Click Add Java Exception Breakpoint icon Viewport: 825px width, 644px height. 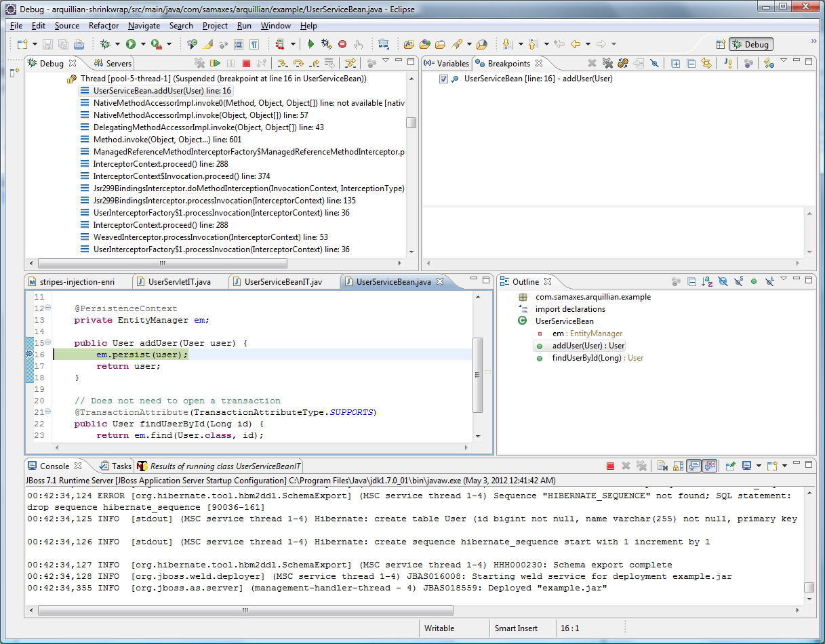pos(728,63)
